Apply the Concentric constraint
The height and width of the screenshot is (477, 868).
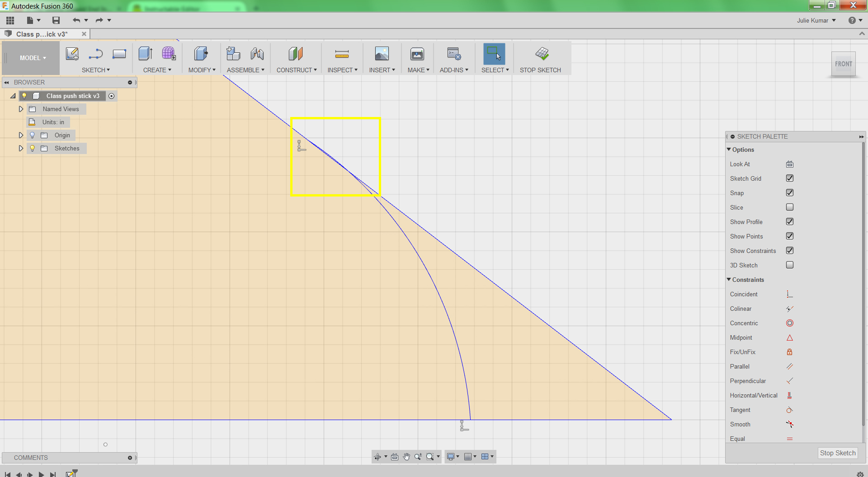pyautogui.click(x=790, y=323)
